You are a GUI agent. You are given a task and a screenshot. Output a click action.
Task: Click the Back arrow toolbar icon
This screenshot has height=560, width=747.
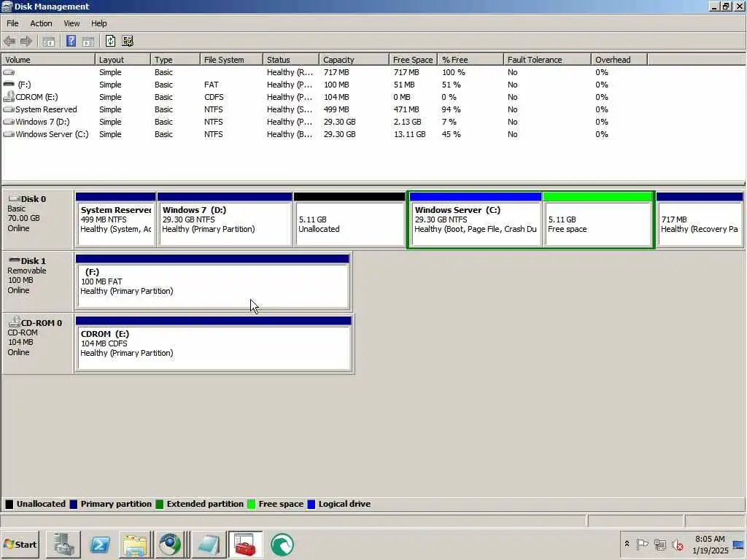[9, 41]
